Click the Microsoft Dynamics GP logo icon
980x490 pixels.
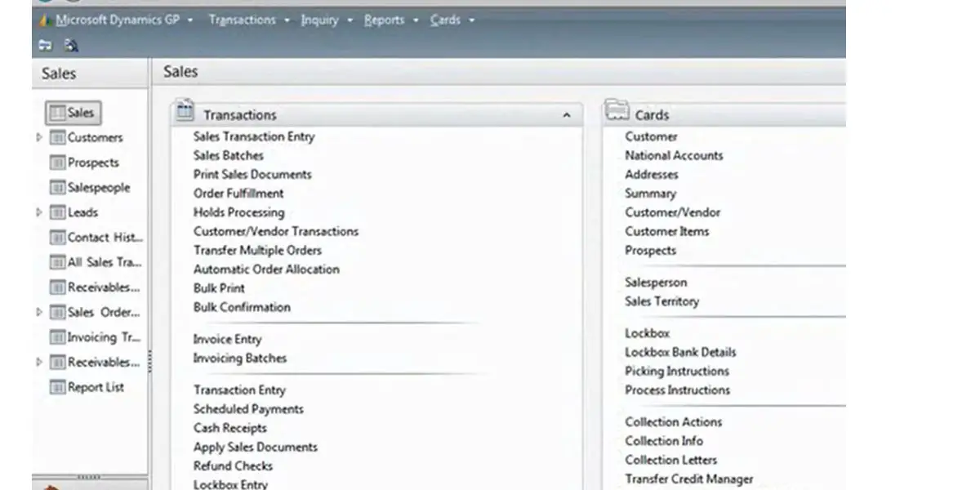pyautogui.click(x=46, y=20)
